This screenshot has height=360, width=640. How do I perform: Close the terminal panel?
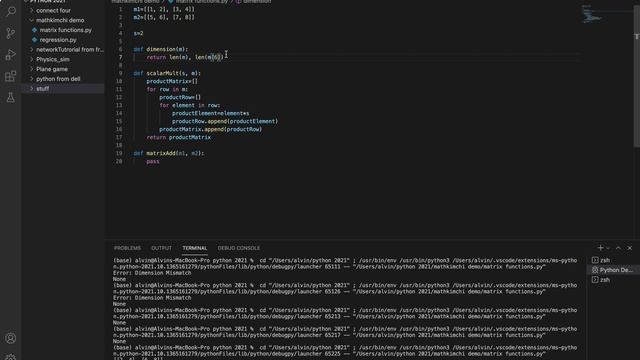pyautogui.click(x=630, y=248)
